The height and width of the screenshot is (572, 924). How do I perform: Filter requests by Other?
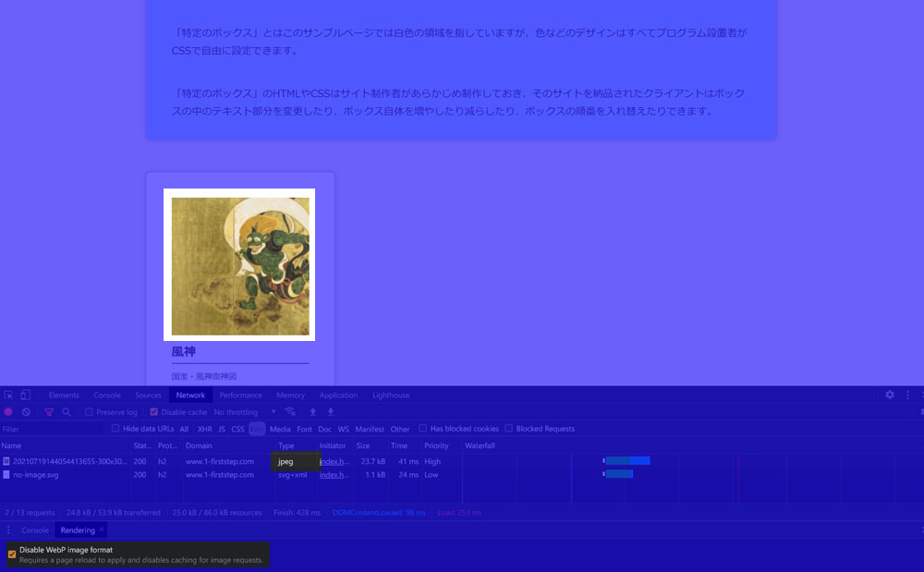pyautogui.click(x=399, y=429)
